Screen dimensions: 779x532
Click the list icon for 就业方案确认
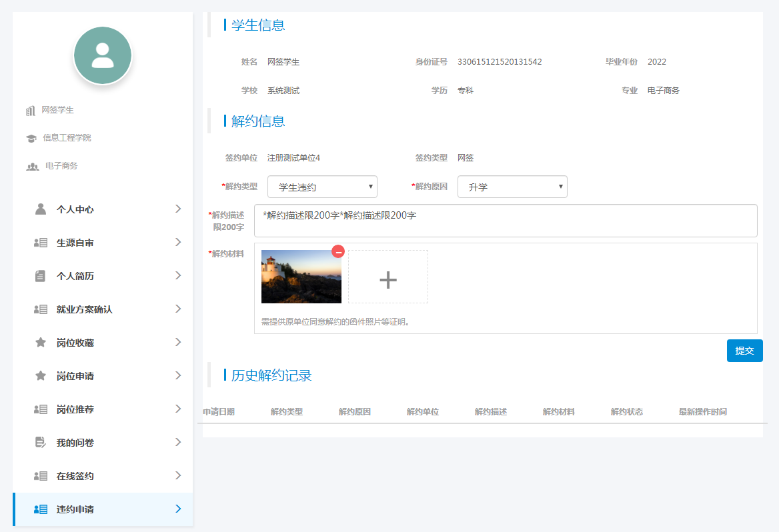(x=41, y=309)
